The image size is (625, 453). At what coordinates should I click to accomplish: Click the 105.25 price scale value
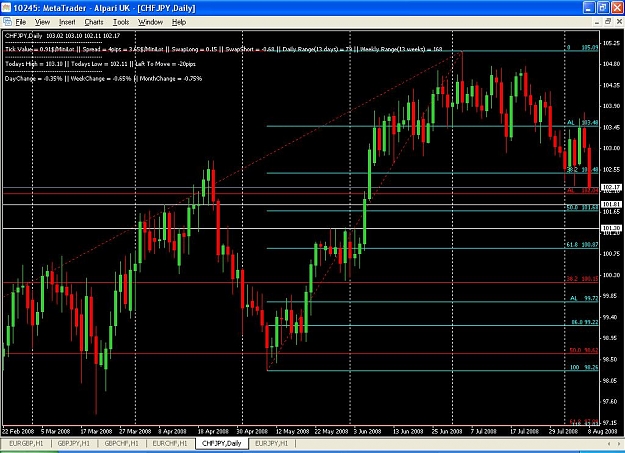611,43
